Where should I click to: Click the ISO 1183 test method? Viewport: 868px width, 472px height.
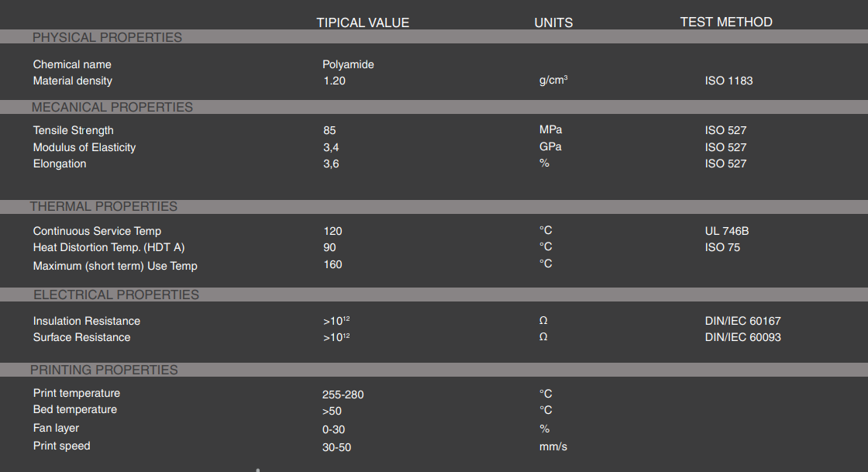(x=728, y=81)
